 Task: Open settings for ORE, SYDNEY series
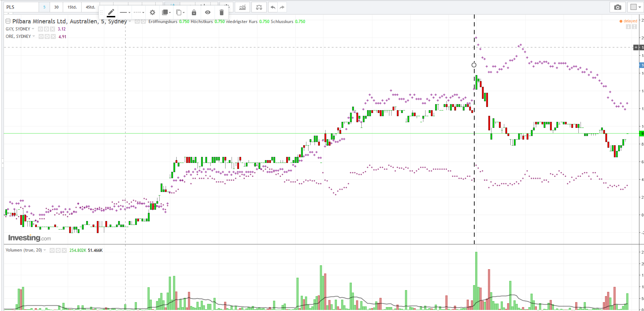tap(47, 36)
